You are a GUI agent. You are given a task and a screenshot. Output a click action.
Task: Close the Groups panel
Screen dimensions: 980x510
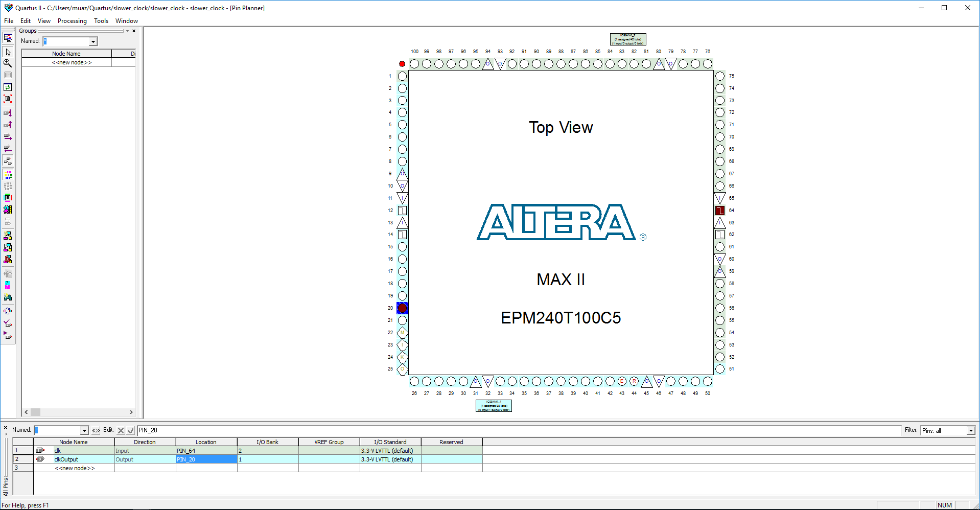(134, 31)
